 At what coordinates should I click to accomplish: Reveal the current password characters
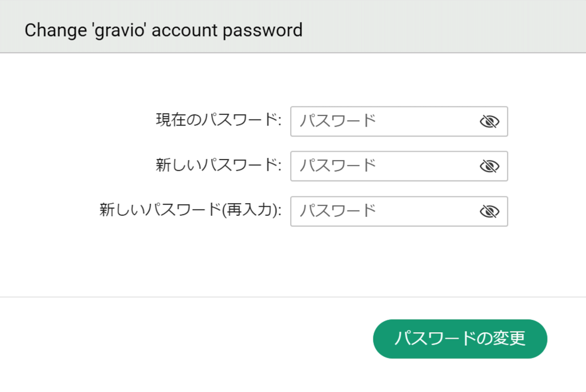point(489,121)
